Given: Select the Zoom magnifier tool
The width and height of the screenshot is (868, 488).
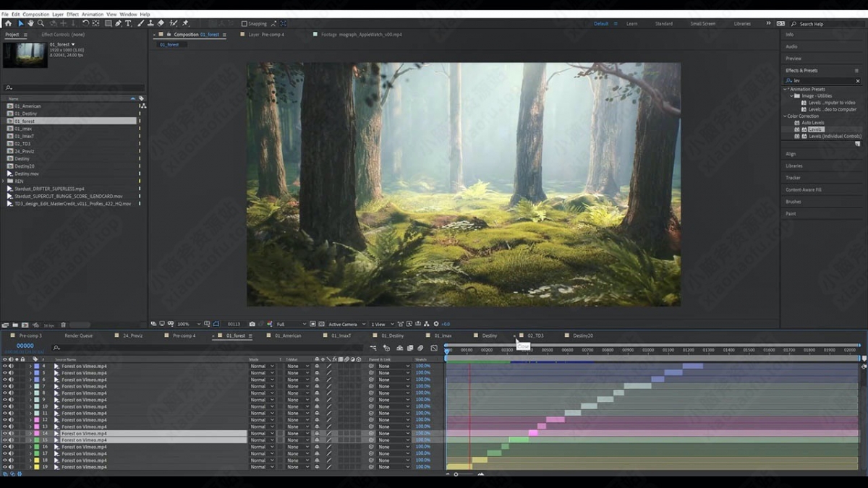Looking at the screenshot, I should click(x=41, y=24).
